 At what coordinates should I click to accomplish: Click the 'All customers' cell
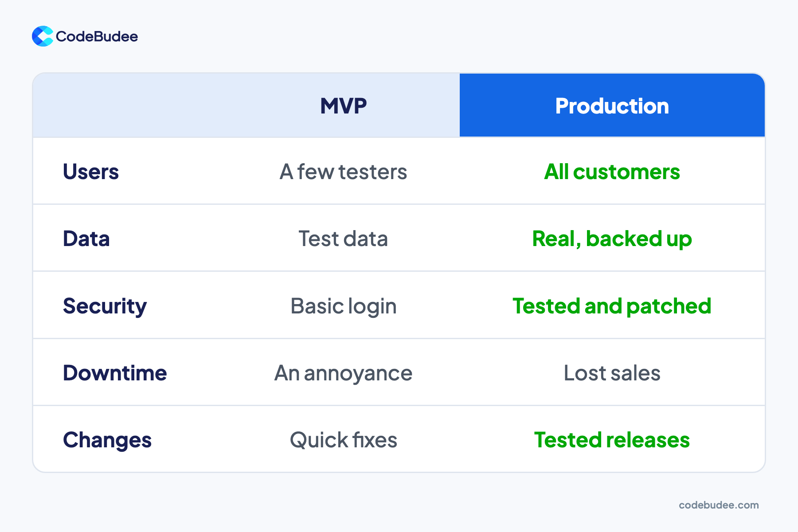click(x=612, y=172)
